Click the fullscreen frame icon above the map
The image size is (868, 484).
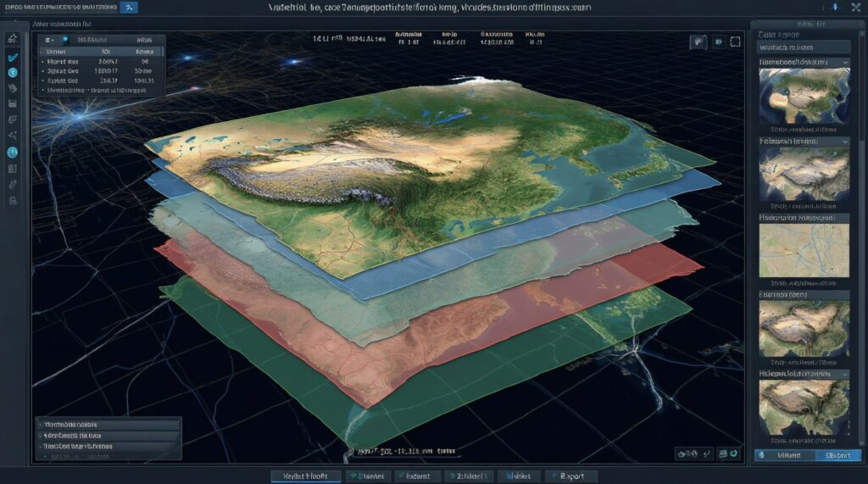point(735,42)
